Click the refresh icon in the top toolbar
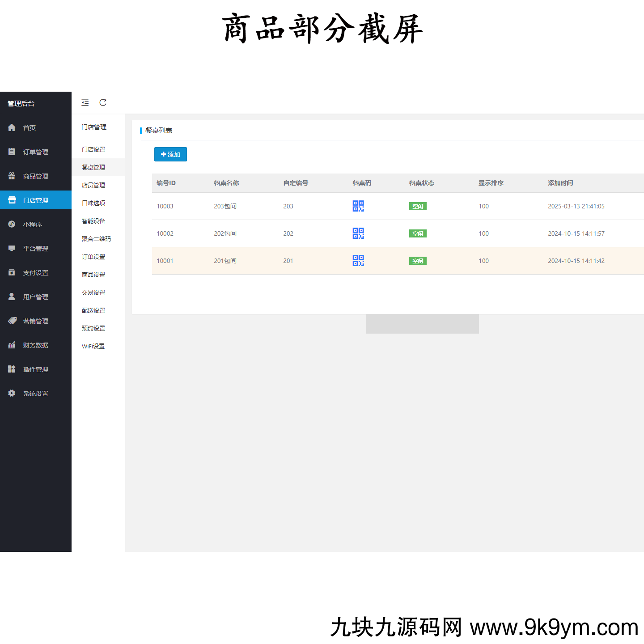This screenshot has width=644, height=644. 103,102
